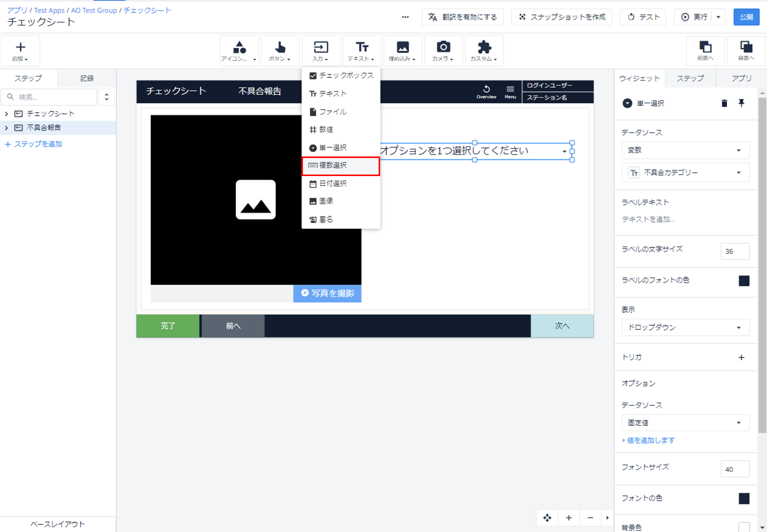767x532 pixels.
Task: Open the 埋め込み embed toolbar menu
Action: pos(402,51)
